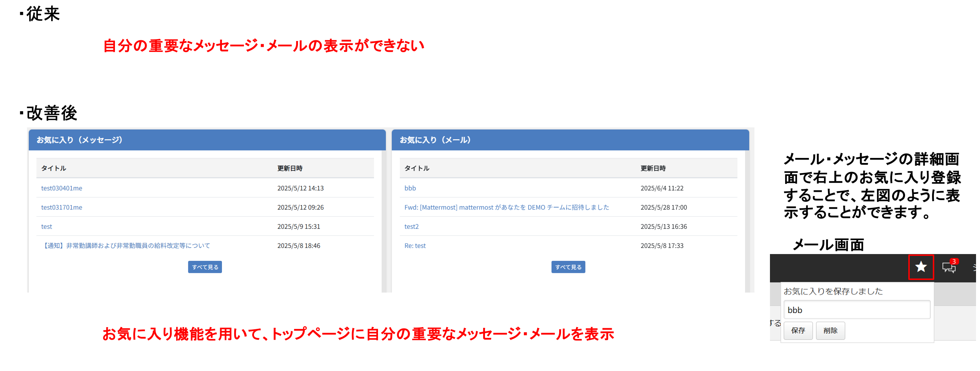980x371 pixels.
Task: Open the bbb mail link
Action: 410,188
